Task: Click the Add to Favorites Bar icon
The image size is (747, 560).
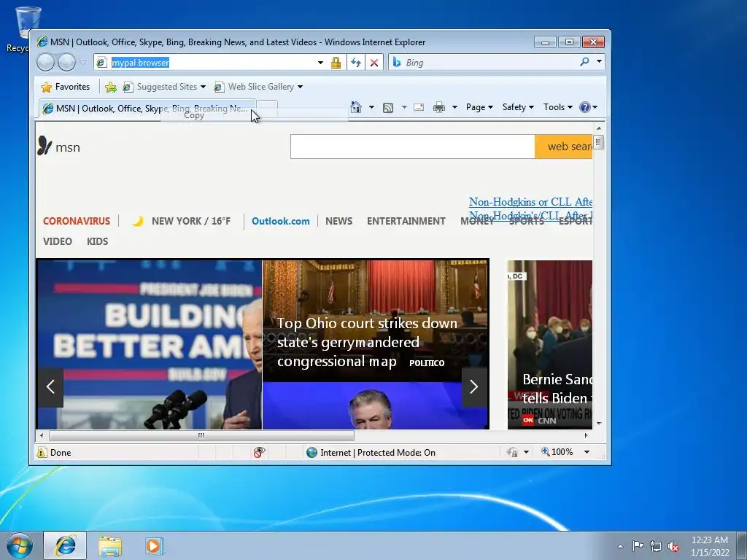Action: 111,87
